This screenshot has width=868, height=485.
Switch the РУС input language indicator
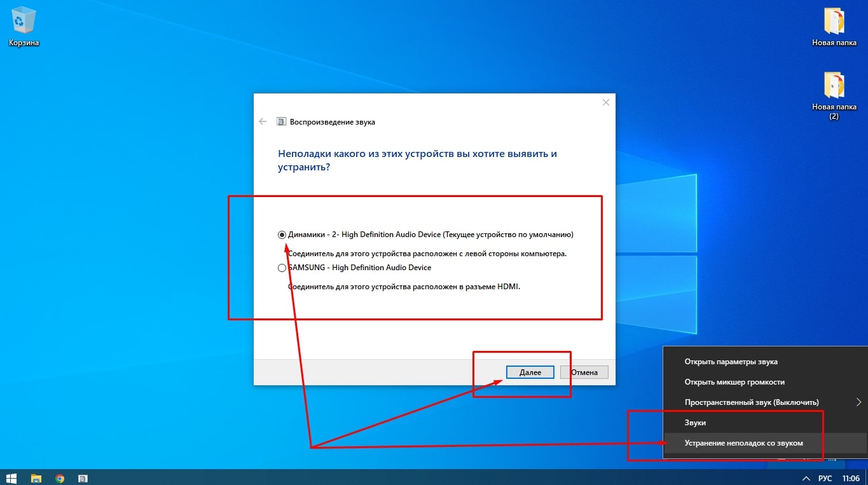(x=825, y=478)
